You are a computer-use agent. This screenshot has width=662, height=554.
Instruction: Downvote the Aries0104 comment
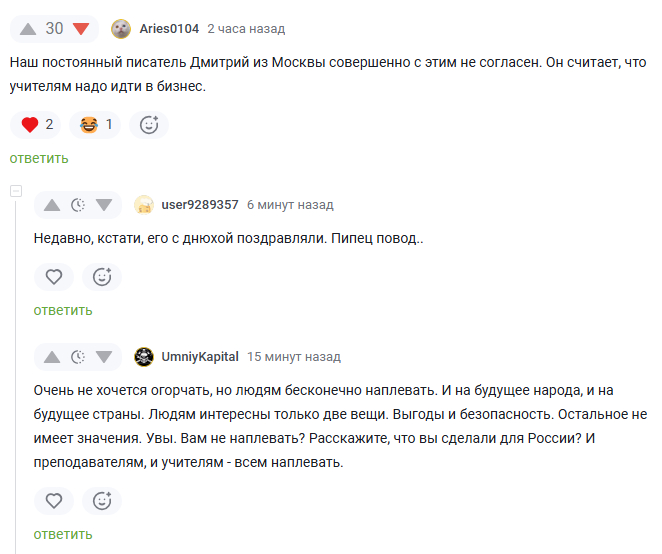[81, 28]
